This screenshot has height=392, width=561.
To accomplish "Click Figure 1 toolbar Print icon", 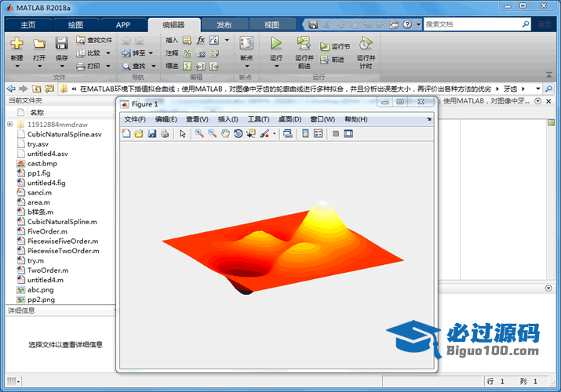I will point(165,133).
